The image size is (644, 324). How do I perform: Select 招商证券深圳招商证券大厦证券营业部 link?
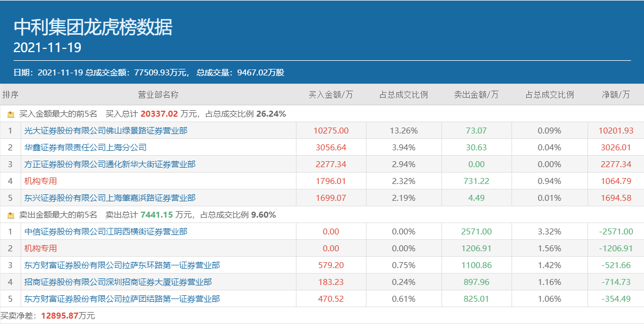(118, 282)
